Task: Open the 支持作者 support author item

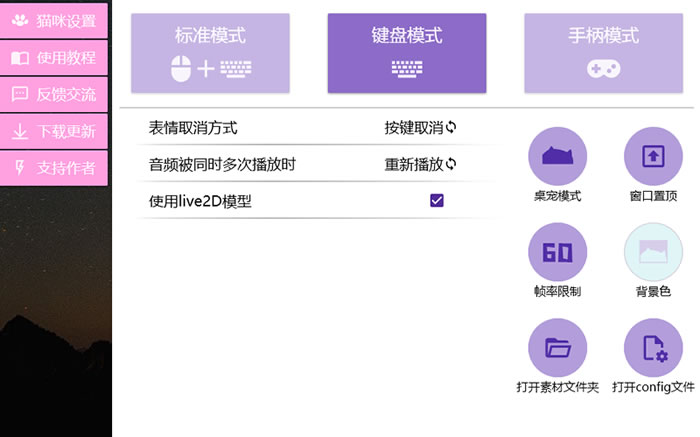Action: (x=54, y=167)
